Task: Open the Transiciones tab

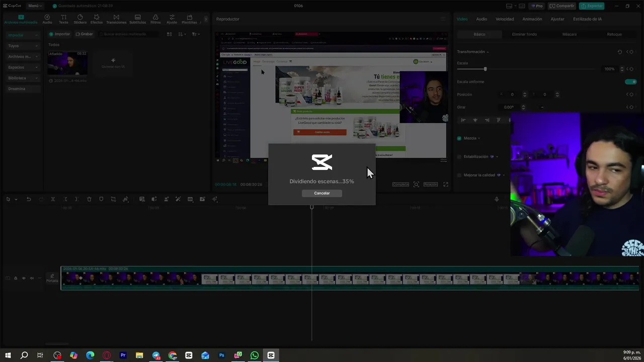Action: point(116,19)
